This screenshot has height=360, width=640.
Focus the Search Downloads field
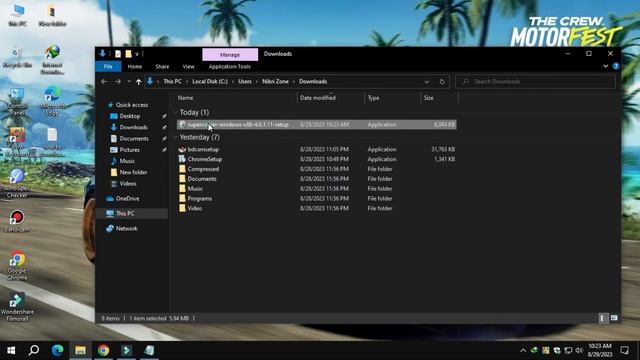point(536,82)
